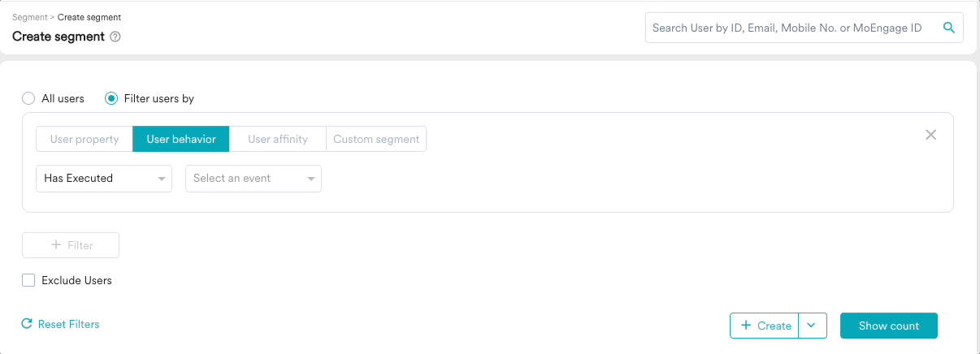The height and width of the screenshot is (354, 980).
Task: Switch to the User affinity tab
Action: pos(278,139)
